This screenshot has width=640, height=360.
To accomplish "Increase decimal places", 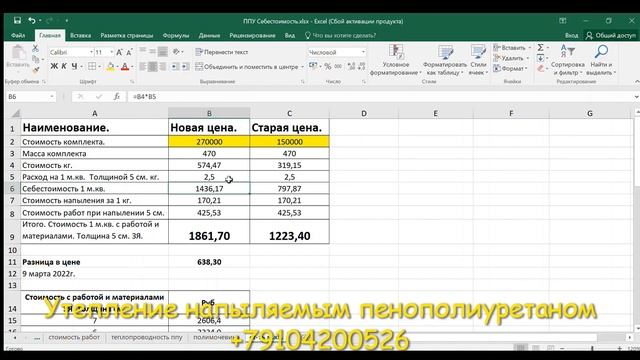I will coord(351,66).
